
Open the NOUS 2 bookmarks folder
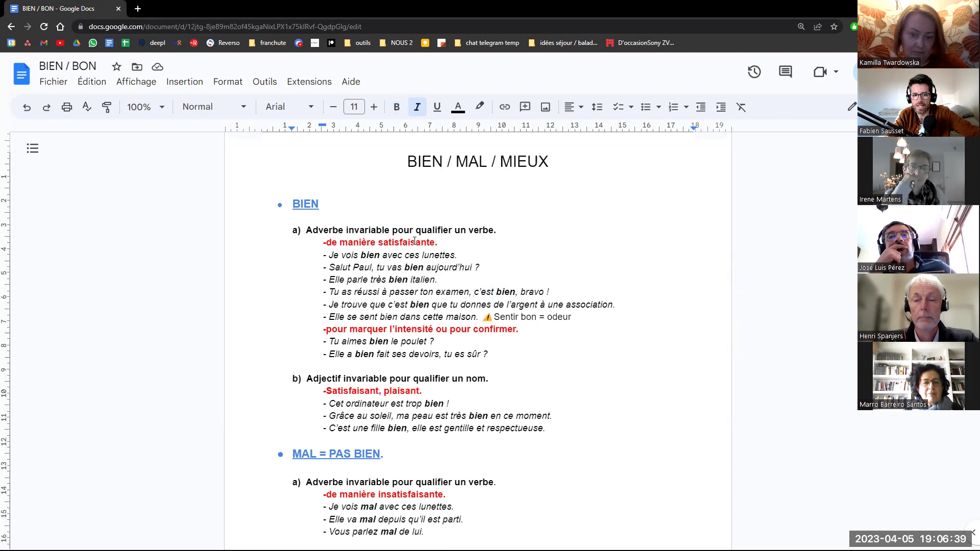396,43
